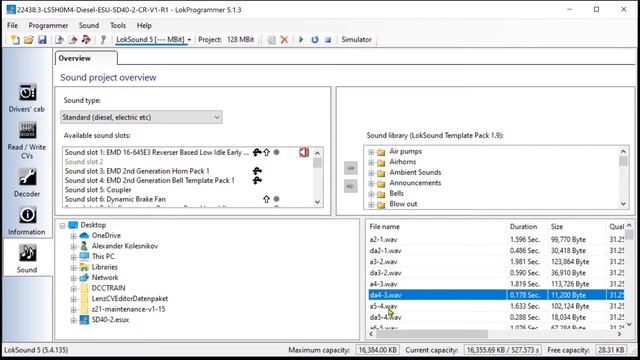Open the Sound type combo box
The image size is (640, 360).
tap(141, 117)
